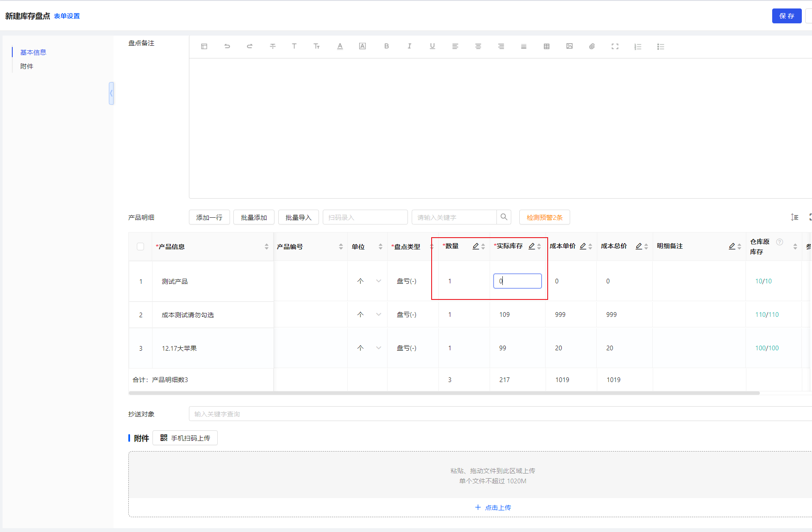Apply italic formatting in the editor
Image resolution: width=812 pixels, height=532 pixels.
[409, 46]
